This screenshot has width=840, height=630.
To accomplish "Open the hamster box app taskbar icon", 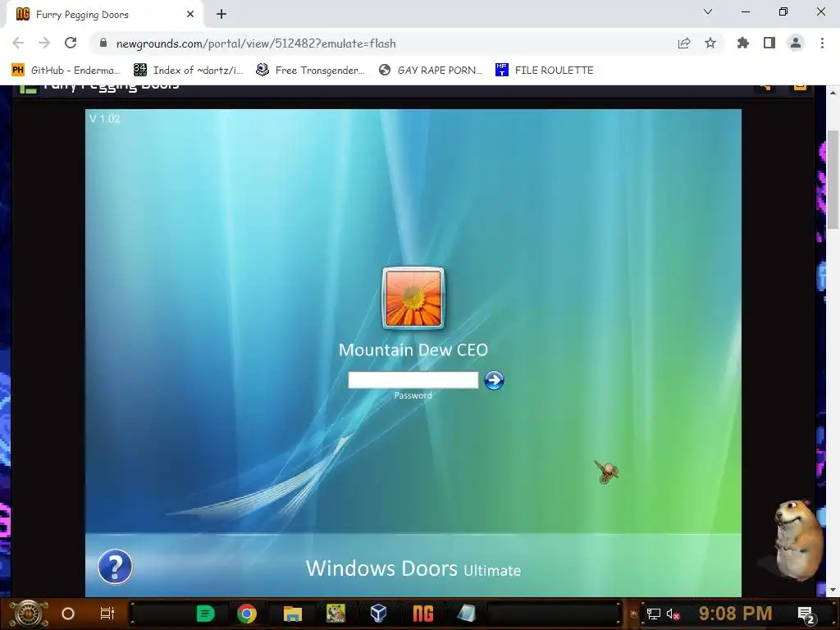I will pos(336,614).
